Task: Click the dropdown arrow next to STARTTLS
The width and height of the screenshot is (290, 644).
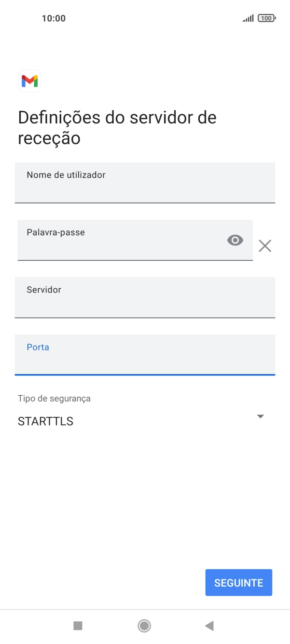Action: 260,416
